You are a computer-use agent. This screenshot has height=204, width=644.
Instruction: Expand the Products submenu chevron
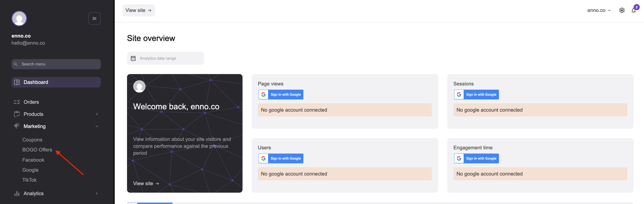coord(97,114)
